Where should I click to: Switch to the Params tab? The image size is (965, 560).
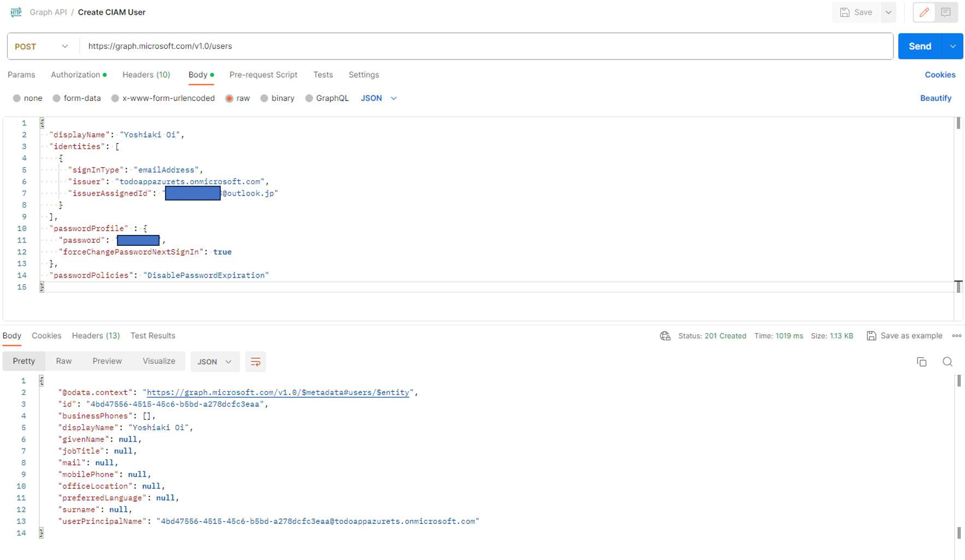(21, 75)
